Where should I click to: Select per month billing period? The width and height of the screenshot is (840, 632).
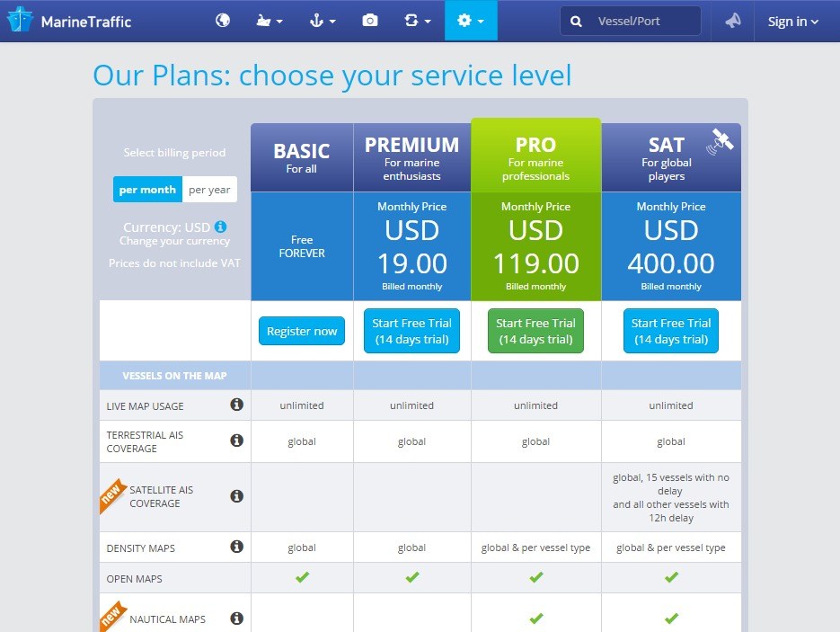(x=147, y=190)
